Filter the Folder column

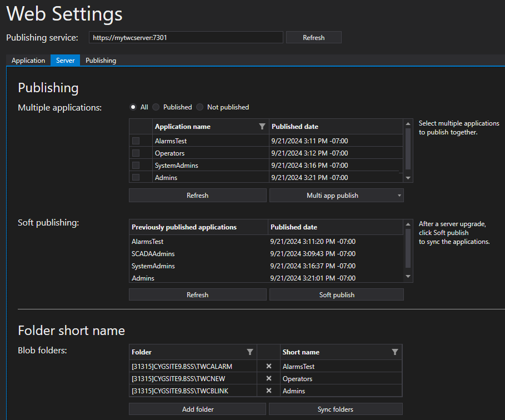tap(250, 352)
